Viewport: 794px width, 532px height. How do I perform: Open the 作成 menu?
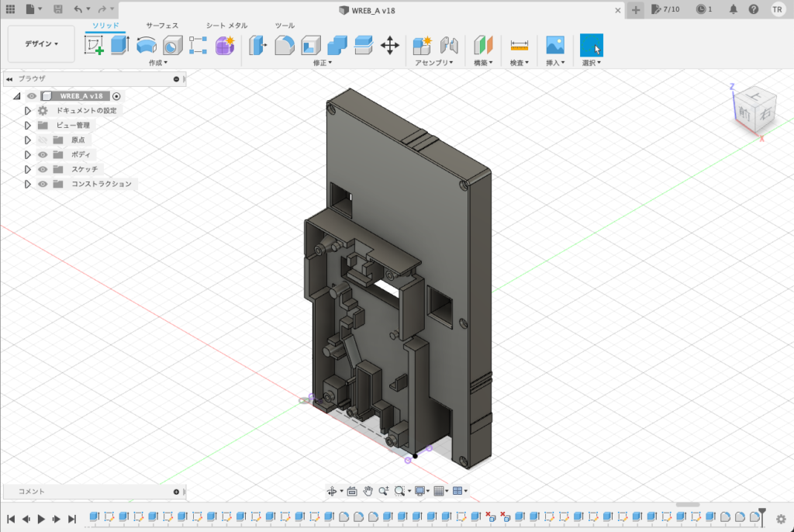[x=158, y=63]
